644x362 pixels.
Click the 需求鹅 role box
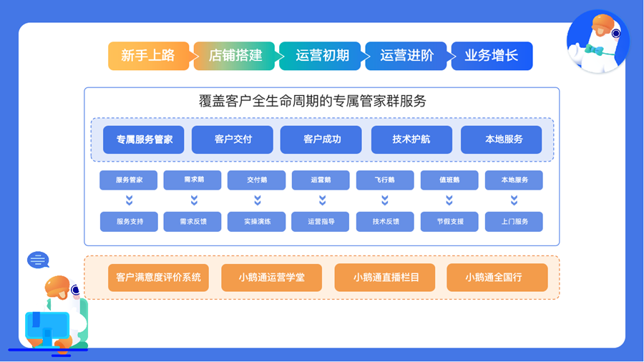click(192, 180)
